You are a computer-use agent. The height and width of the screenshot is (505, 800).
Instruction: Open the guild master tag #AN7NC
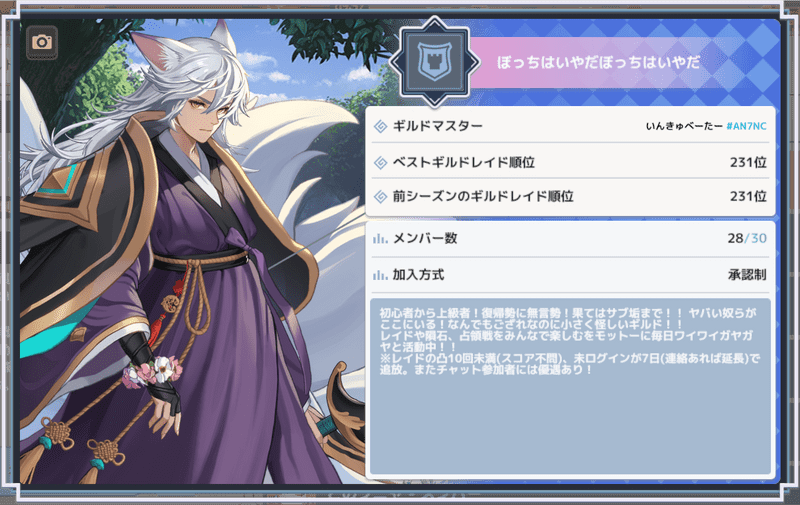click(746, 126)
